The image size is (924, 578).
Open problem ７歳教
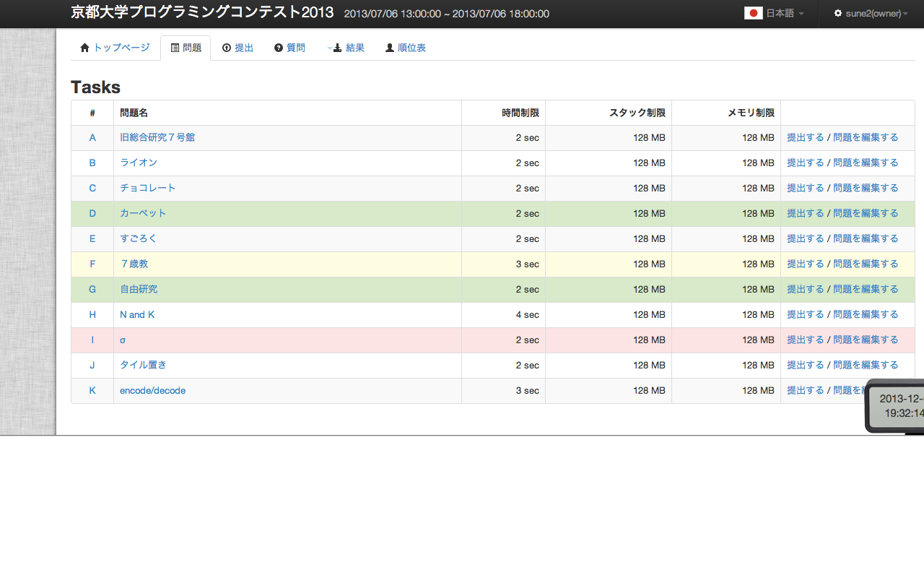click(x=134, y=264)
